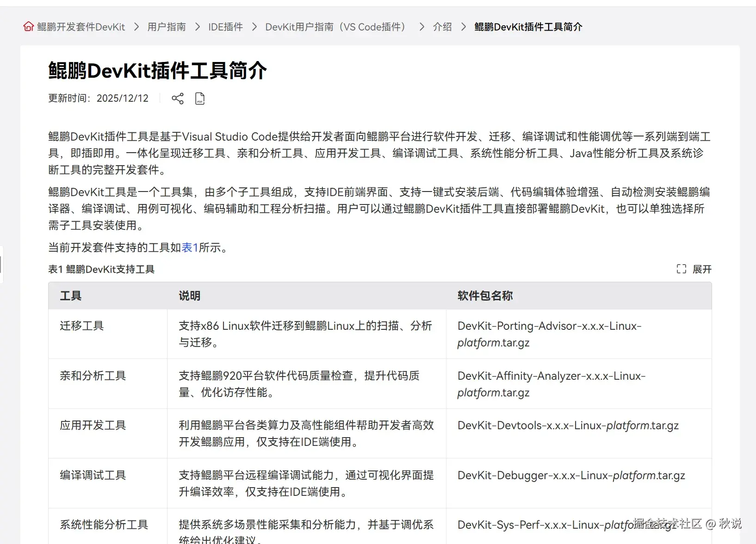Click the home icon in the breadcrumb
Screen dimensions: 756x544
[x=29, y=27]
